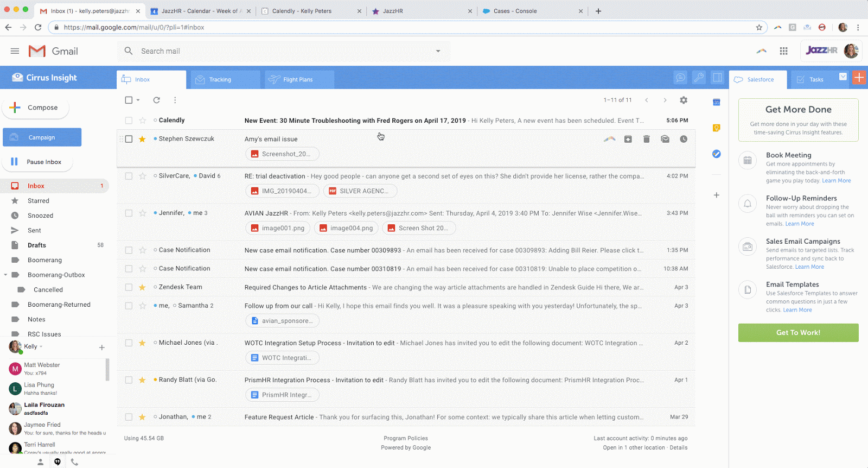868x468 pixels.
Task: Click the Cirrus Insight icon on Stephen Szewczuk row
Action: (609, 139)
